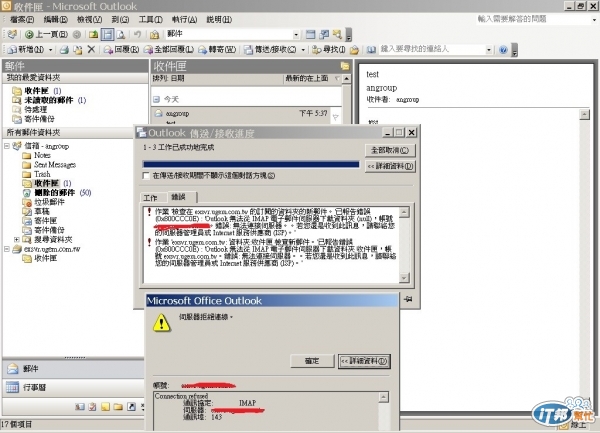Print the selected message via printer icon

point(64,50)
